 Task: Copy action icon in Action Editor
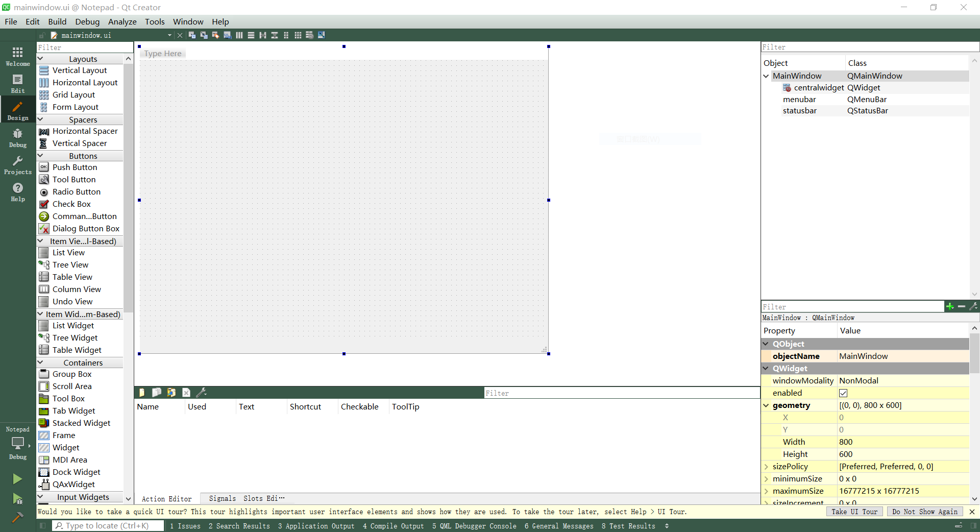(x=156, y=392)
